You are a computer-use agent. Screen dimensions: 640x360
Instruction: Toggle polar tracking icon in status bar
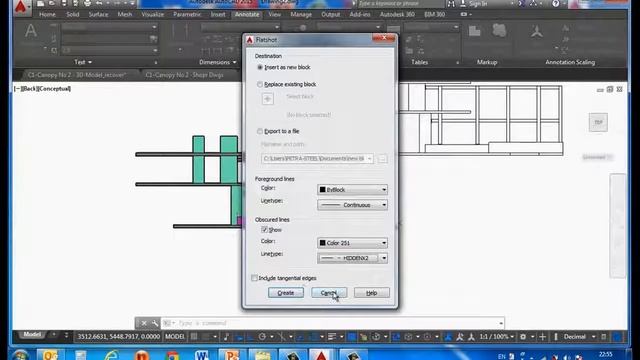click(x=262, y=337)
